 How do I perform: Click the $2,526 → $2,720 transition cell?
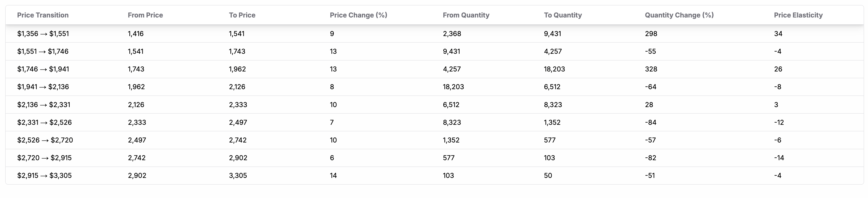[45, 140]
